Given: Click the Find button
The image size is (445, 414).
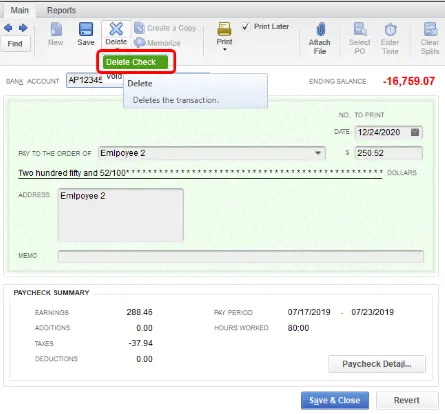Looking at the screenshot, I should click(x=15, y=44).
